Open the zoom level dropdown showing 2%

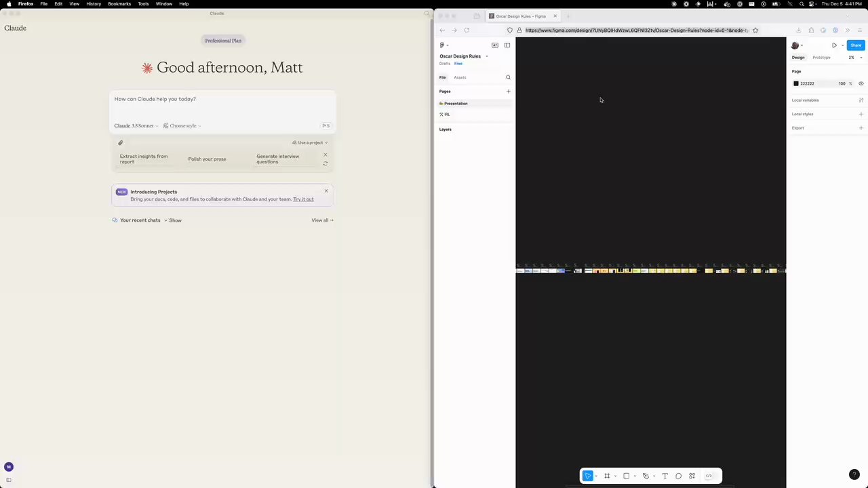click(855, 58)
